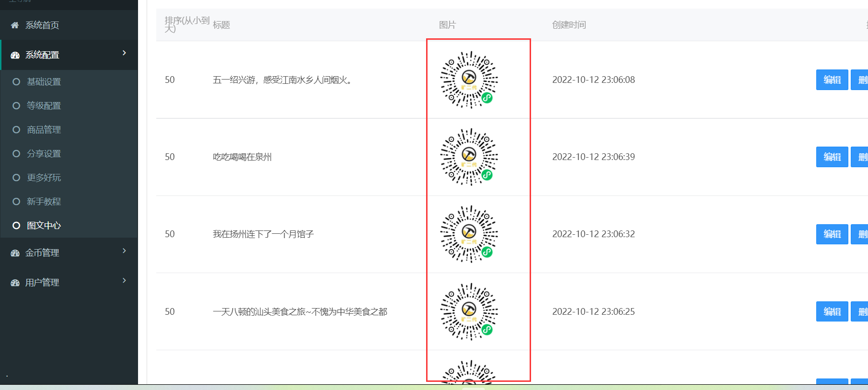Image resolution: width=868 pixels, height=390 pixels.
Task: Click 编辑 for the 汕头美食之旅 row
Action: (x=832, y=312)
